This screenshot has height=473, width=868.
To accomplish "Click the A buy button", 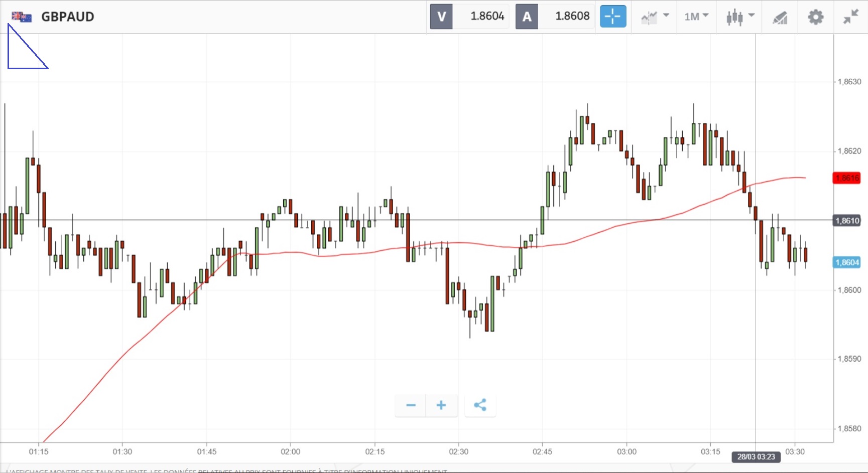I will (x=527, y=17).
